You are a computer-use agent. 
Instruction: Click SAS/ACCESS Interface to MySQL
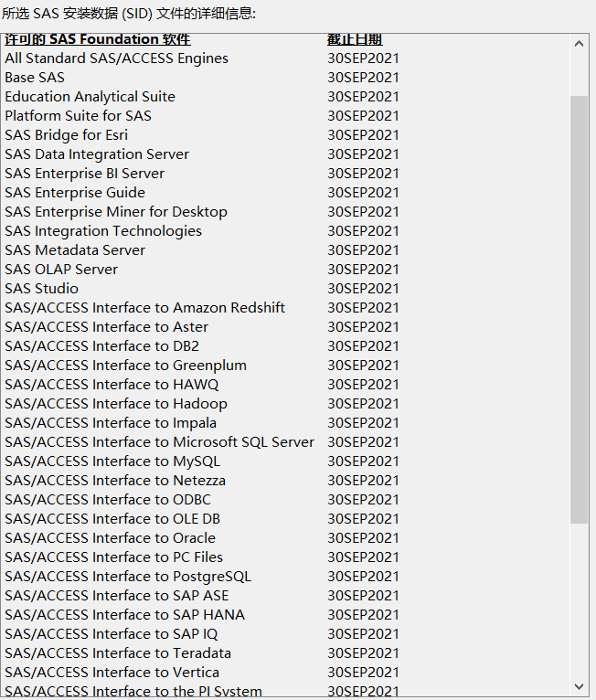coord(112,461)
